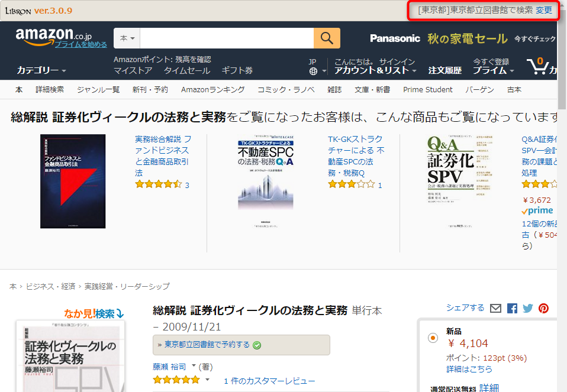Click 3-star rating under 不動産SPC book
This screenshot has height=392, width=567.
(351, 184)
